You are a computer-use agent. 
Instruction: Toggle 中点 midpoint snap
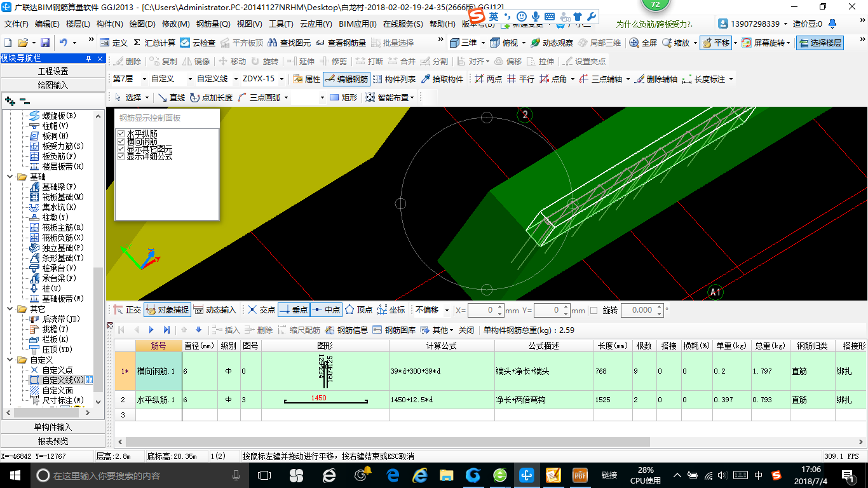coord(326,310)
